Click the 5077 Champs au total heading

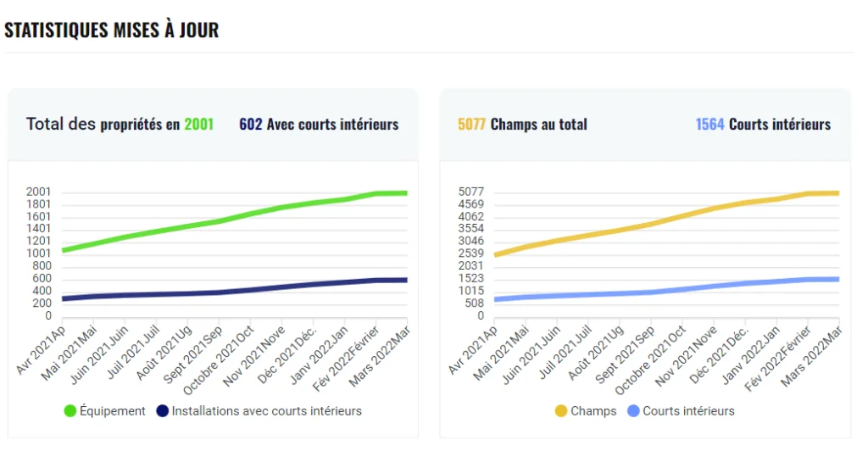pos(522,125)
